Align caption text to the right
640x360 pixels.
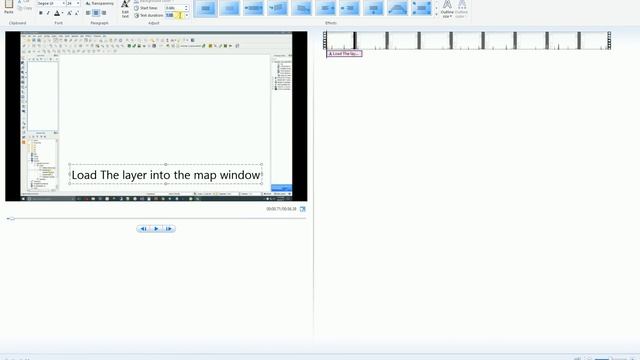[x=104, y=13]
